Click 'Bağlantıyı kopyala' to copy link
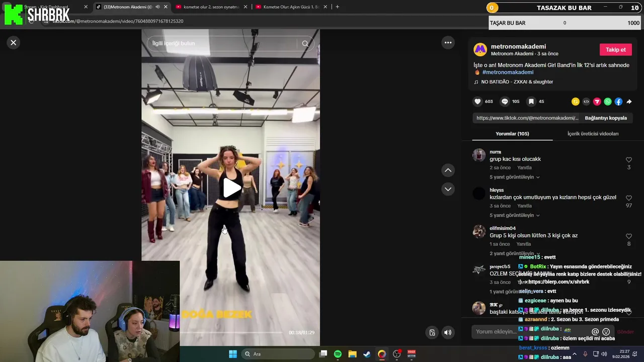644x362 pixels. click(x=606, y=118)
